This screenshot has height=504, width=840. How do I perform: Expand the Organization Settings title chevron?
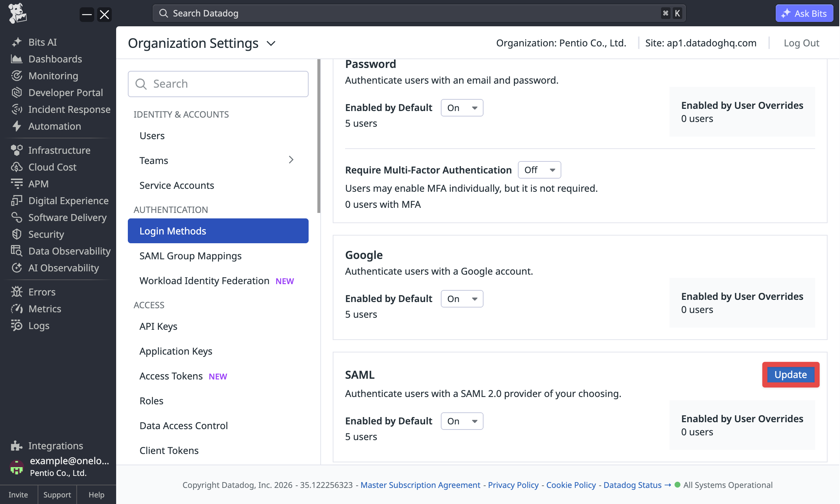[x=271, y=43]
